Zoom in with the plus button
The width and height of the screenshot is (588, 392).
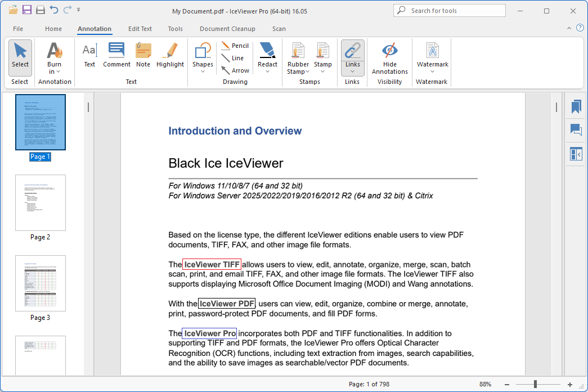point(570,385)
